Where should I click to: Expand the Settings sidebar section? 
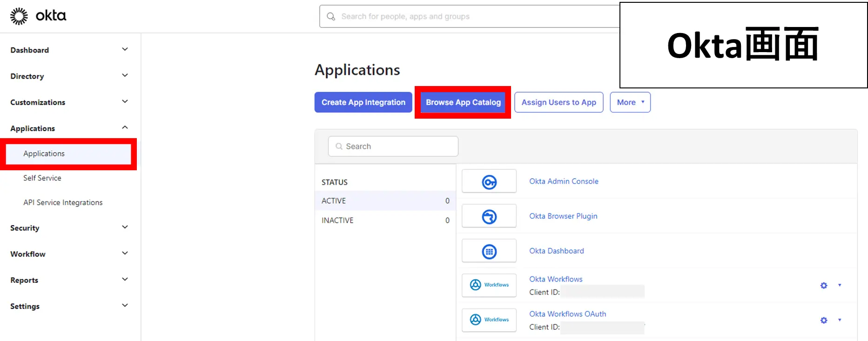pos(125,305)
